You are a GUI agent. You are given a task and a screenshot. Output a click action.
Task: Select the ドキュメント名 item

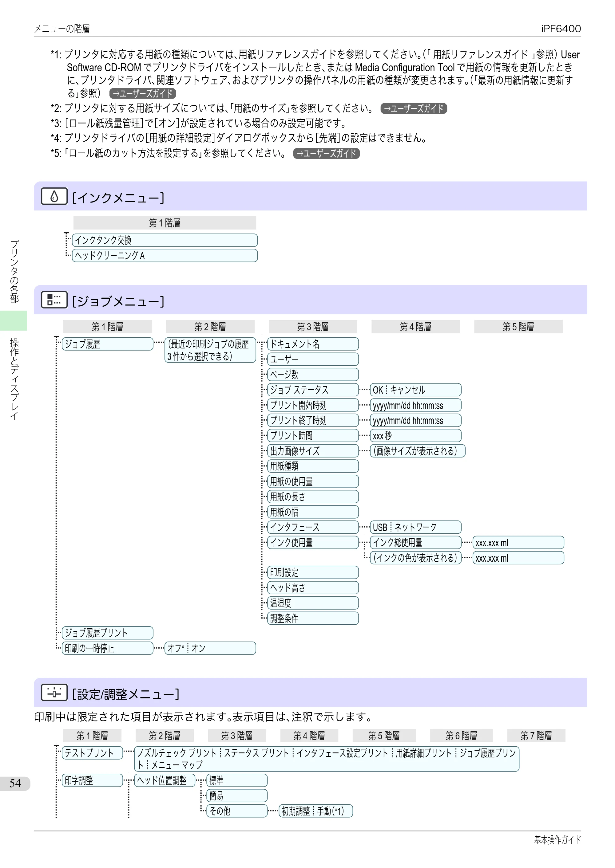313,344
